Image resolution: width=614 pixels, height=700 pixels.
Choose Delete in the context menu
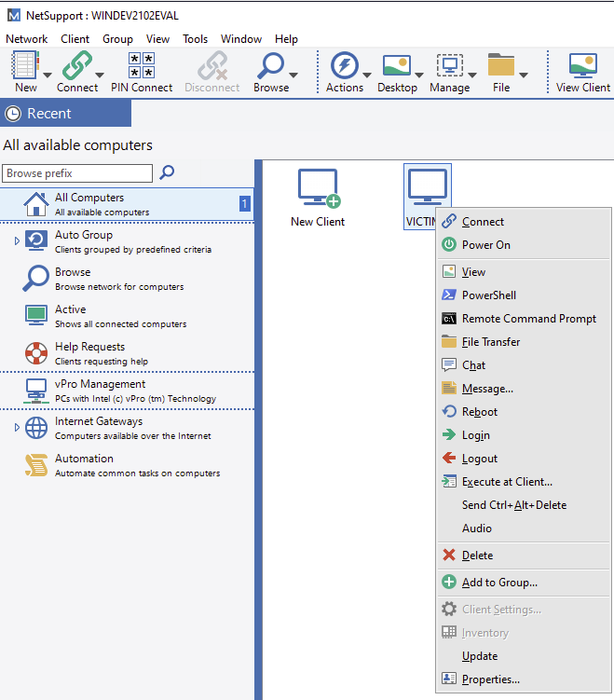tap(524, 556)
